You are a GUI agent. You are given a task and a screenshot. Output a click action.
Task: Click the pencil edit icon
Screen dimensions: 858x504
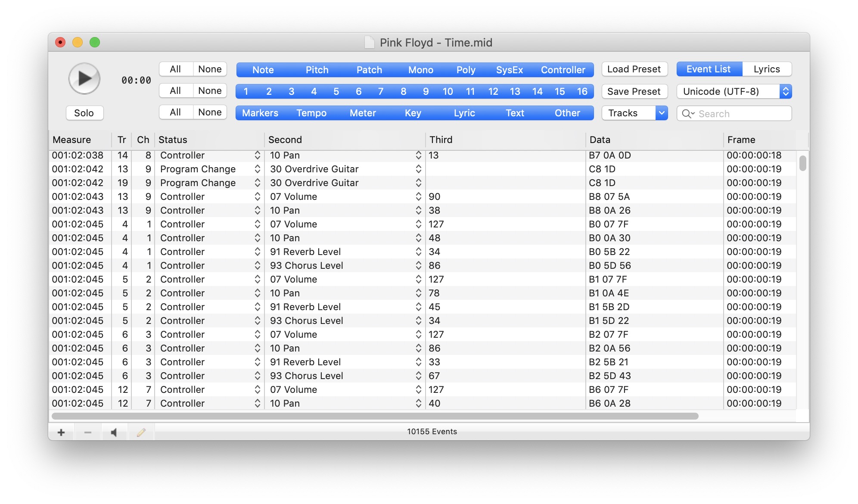pos(141,432)
